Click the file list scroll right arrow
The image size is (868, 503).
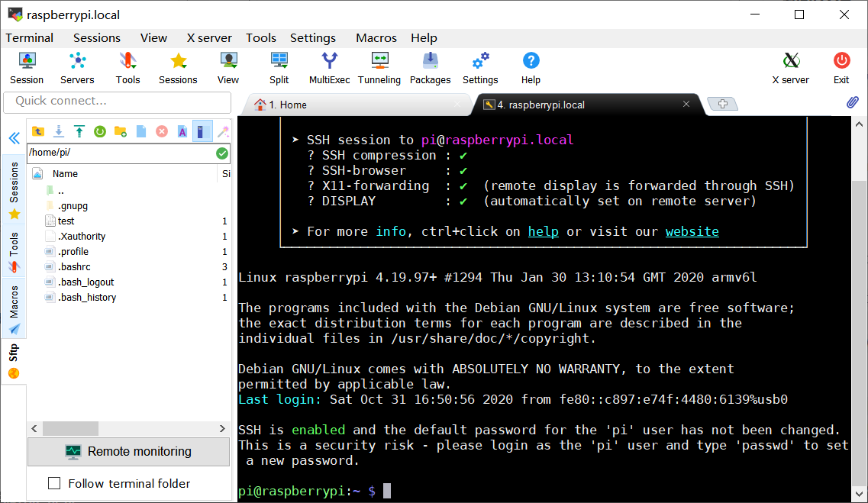222,428
